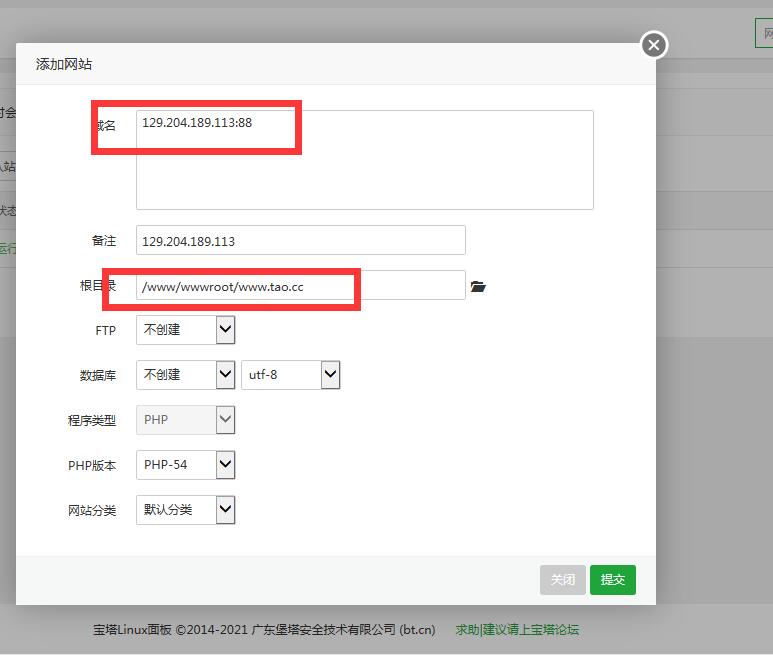Expand the FTP creation dropdown
Image resolution: width=773 pixels, height=666 pixels.
185,330
